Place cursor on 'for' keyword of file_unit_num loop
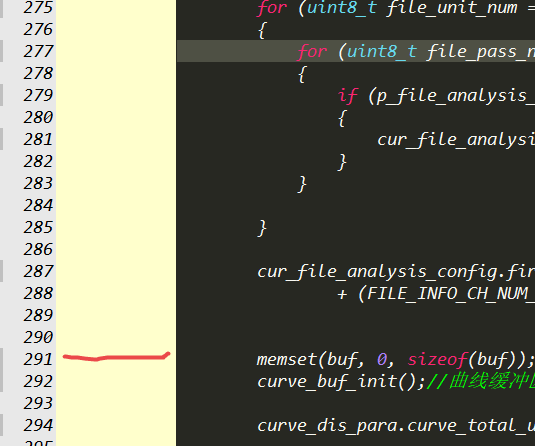Viewport: 535px width, 446px height. click(272, 8)
